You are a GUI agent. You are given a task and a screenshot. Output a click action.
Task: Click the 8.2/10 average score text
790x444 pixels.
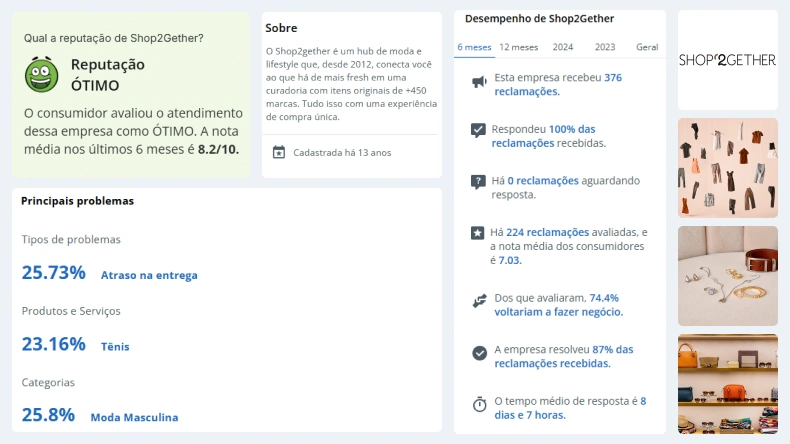tap(218, 150)
